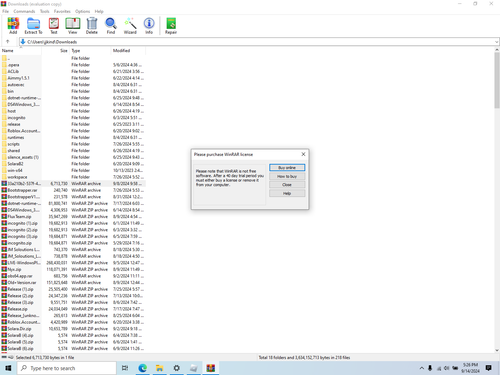Open Task View in the taskbar

[125, 368]
